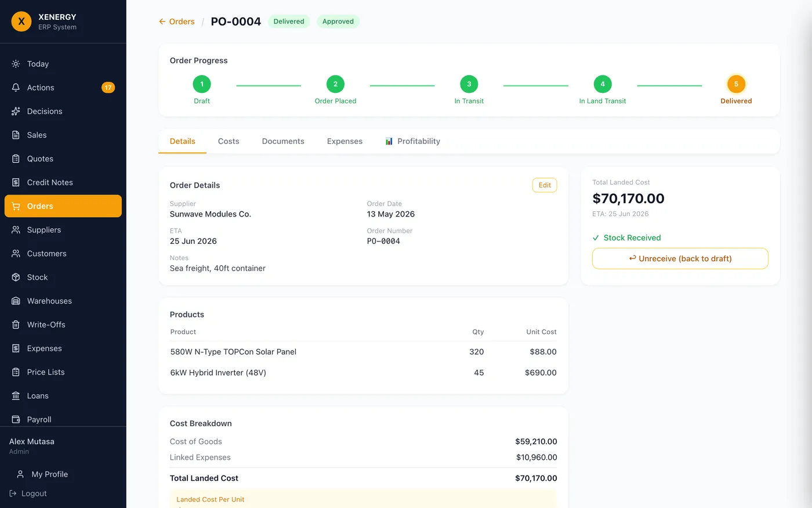
Task: Click the Customers people icon
Action: (x=16, y=254)
